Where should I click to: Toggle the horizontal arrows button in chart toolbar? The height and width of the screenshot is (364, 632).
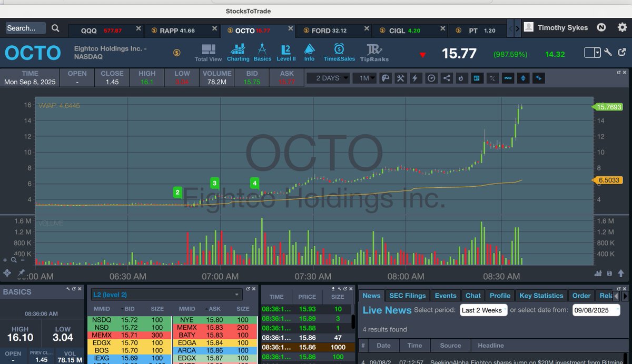tap(538, 78)
